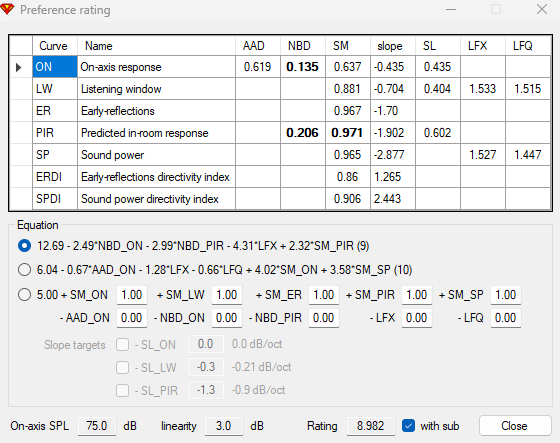Viewport: 560px width, 443px height.
Task: Click the Close button
Action: click(515, 426)
